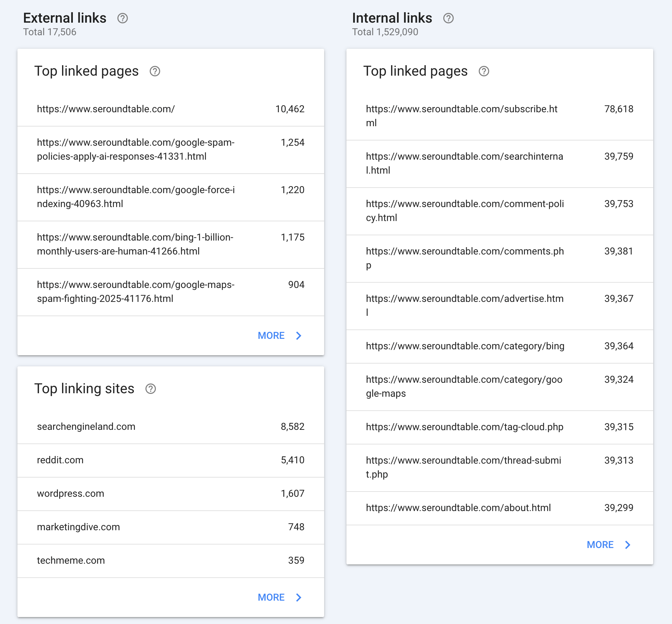Open google-maps-spam-fighting-2025-41176.html row

[171, 292]
